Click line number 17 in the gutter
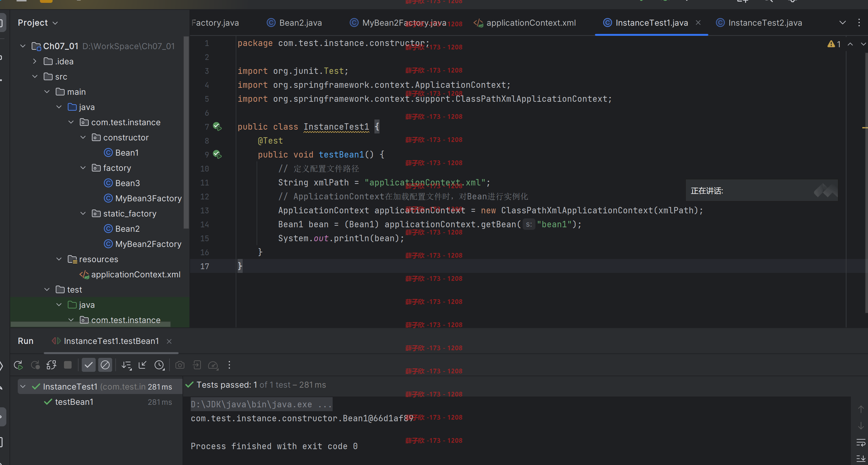The height and width of the screenshot is (465, 868). [x=205, y=266]
